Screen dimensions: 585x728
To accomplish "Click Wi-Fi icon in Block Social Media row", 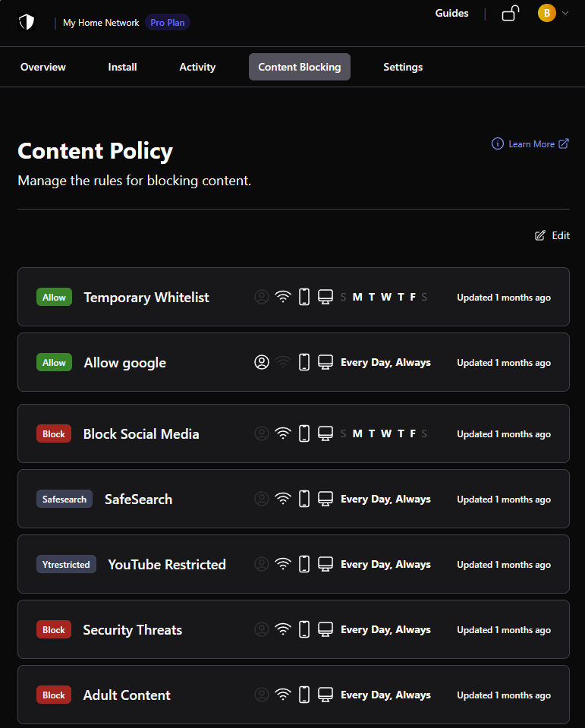I will pos(283,433).
